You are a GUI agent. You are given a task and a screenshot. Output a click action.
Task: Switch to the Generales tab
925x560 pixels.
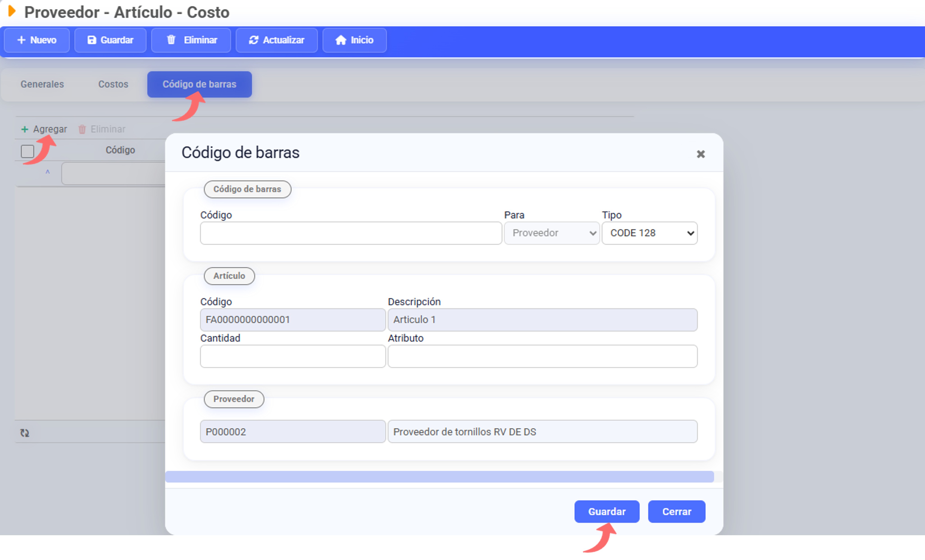click(x=42, y=84)
